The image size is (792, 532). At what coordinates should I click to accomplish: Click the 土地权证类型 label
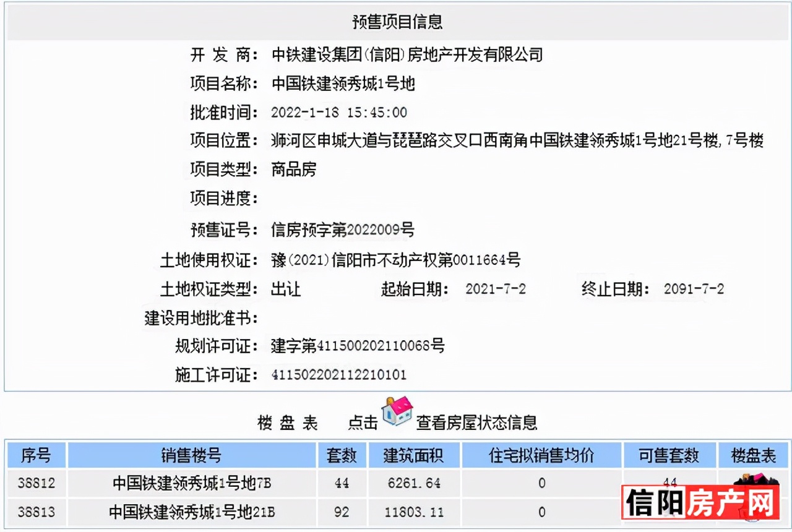pos(209,289)
